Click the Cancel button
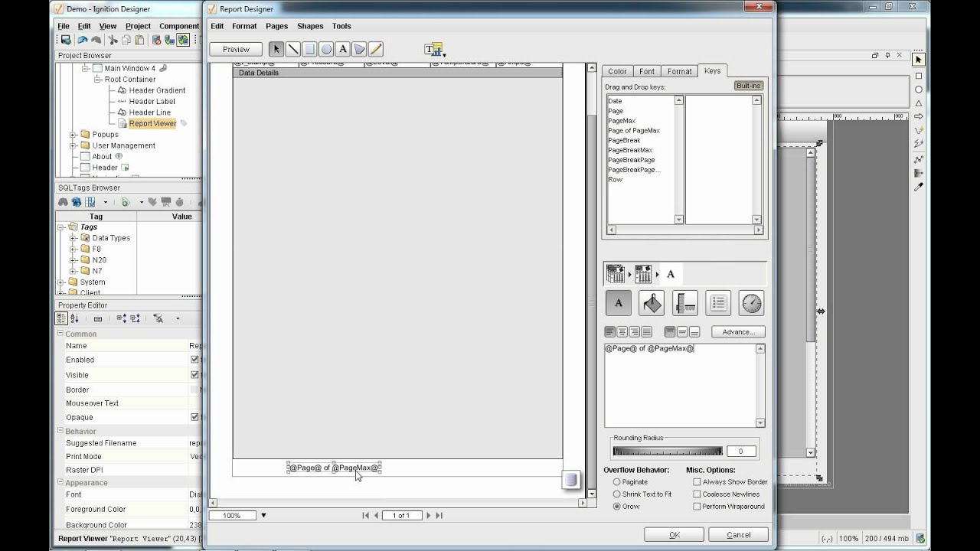980x551 pixels. pyautogui.click(x=739, y=535)
